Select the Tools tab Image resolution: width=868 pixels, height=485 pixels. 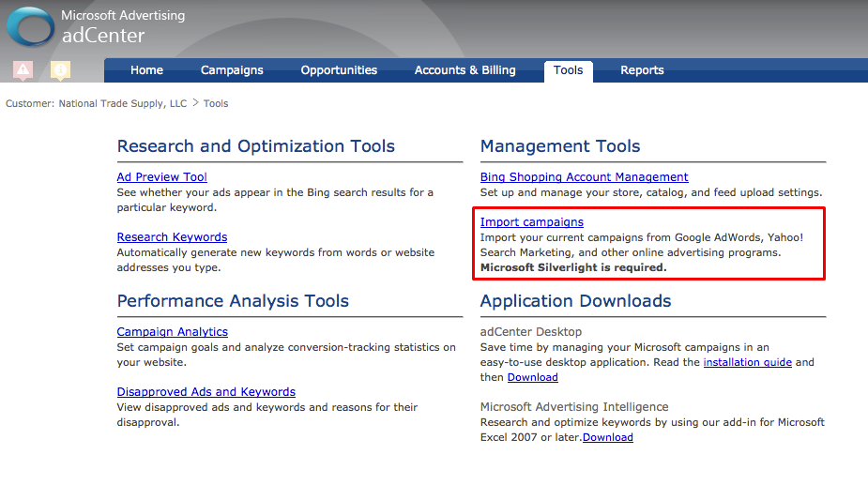(568, 71)
